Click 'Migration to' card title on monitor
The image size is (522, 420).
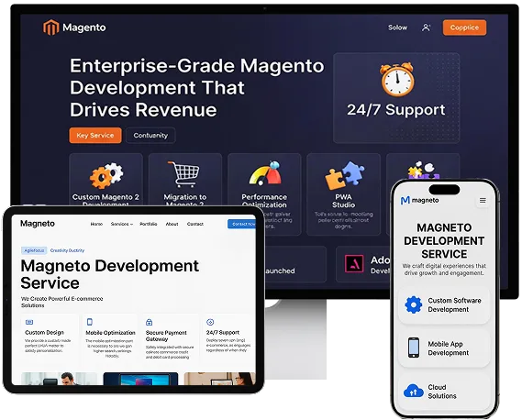[x=184, y=197]
